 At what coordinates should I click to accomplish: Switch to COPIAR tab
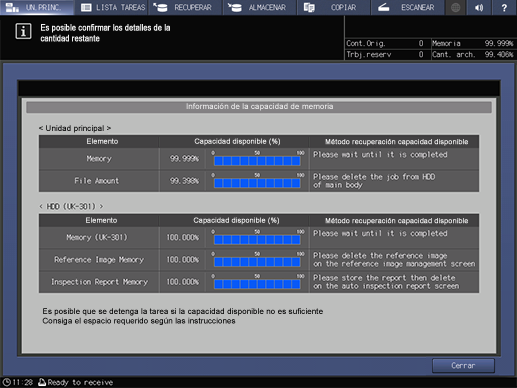pyautogui.click(x=334, y=7)
